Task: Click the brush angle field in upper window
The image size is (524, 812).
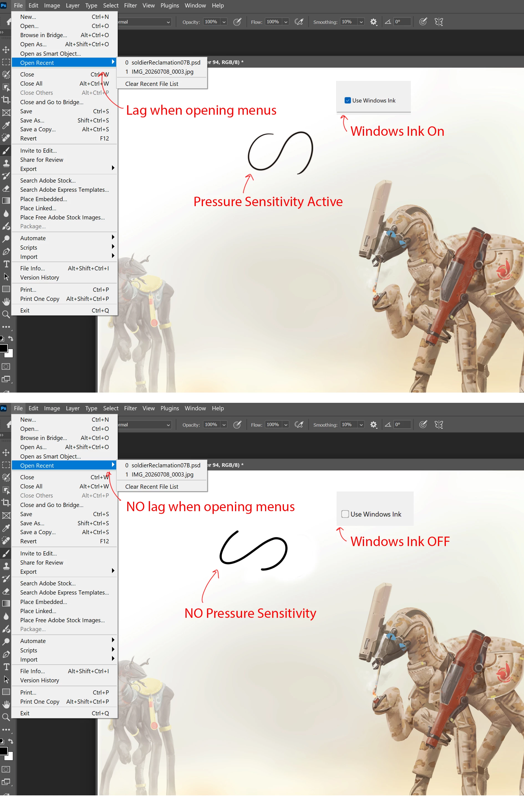Action: (402, 22)
